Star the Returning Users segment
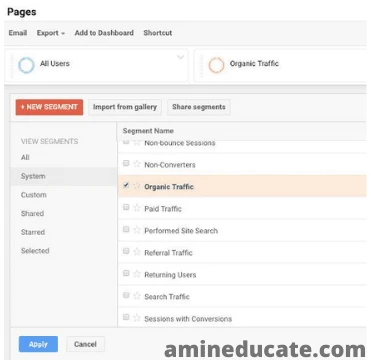The image size is (371, 360). pyautogui.click(x=137, y=274)
